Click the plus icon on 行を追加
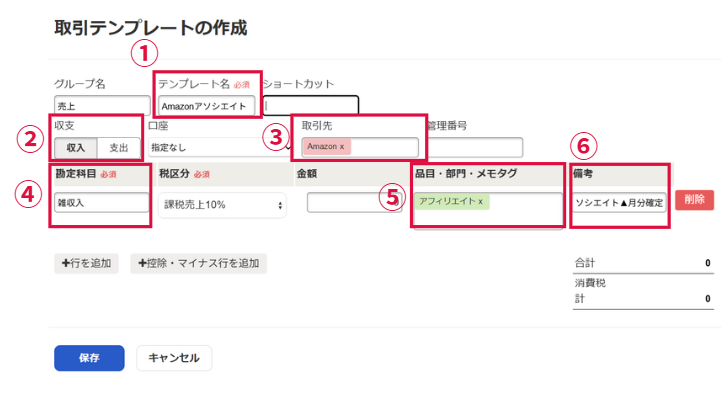This screenshot has width=724, height=409. 66,263
